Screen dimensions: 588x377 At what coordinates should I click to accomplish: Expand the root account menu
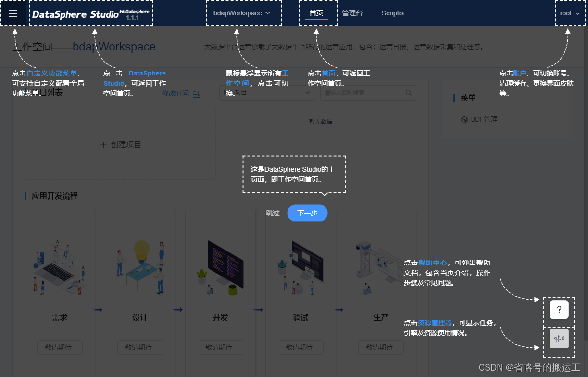tap(570, 13)
